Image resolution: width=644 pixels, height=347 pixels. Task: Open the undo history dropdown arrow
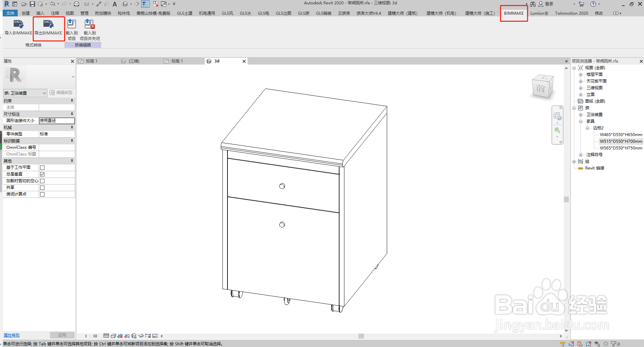pyautogui.click(x=58, y=4)
